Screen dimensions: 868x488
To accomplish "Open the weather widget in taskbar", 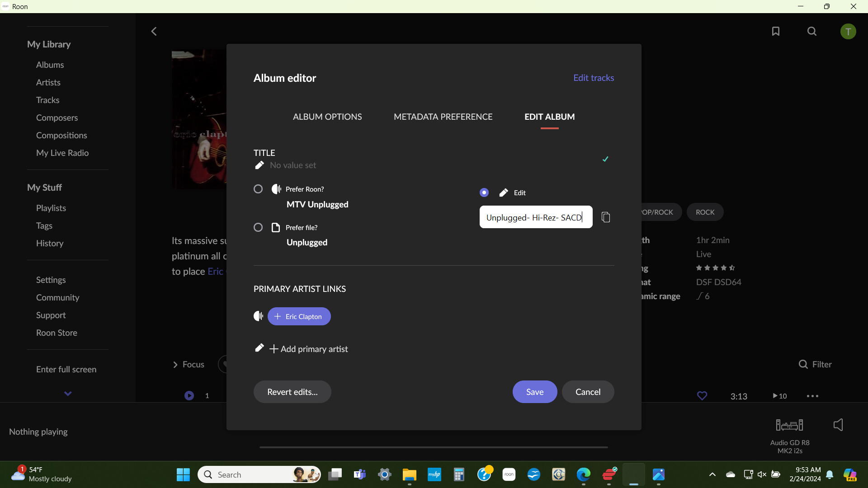I will pyautogui.click(x=42, y=474).
